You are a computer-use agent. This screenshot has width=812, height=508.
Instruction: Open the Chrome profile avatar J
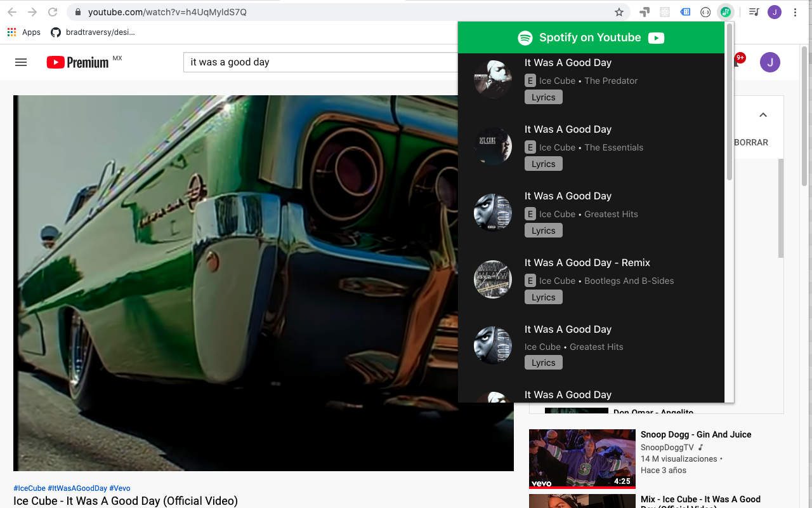(x=775, y=12)
